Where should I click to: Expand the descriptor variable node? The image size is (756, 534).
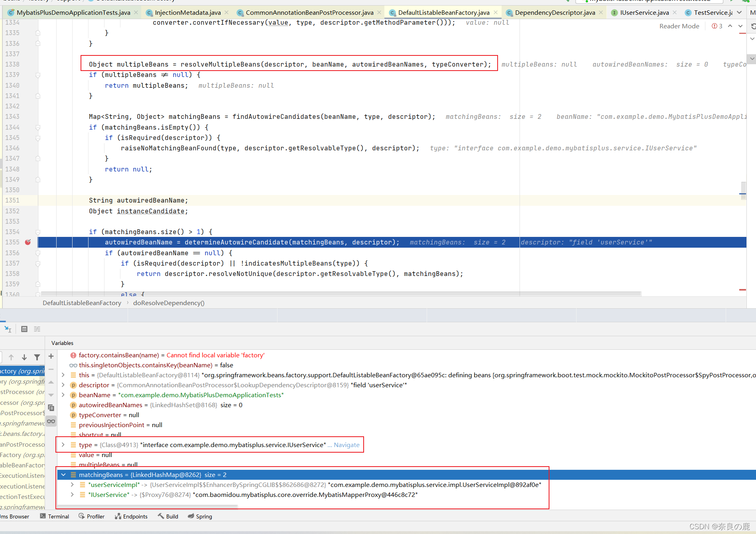coord(63,385)
